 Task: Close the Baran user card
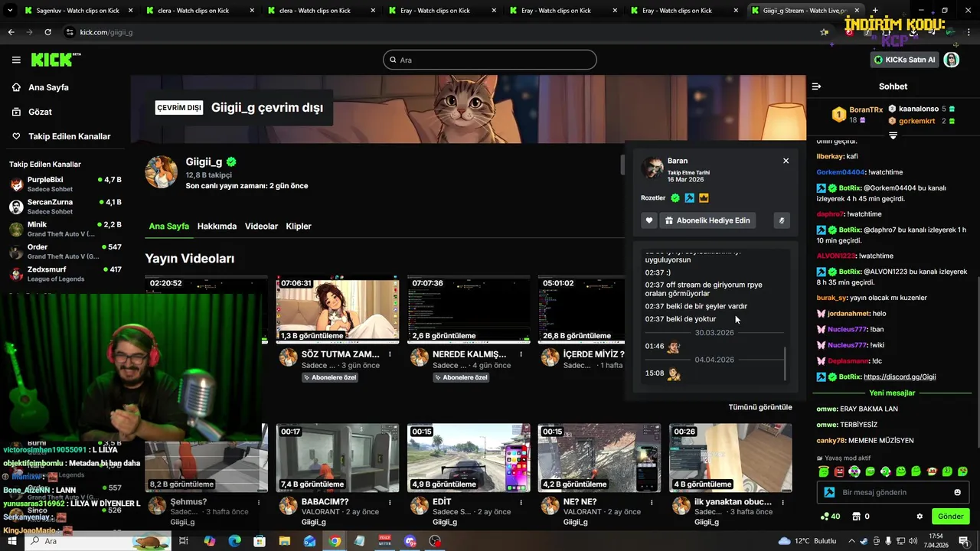tap(786, 161)
